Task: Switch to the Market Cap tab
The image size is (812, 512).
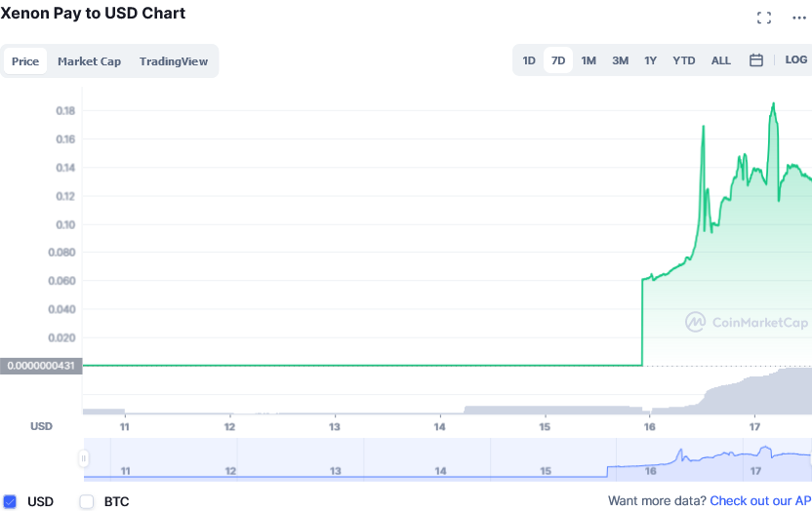Action: 89,61
